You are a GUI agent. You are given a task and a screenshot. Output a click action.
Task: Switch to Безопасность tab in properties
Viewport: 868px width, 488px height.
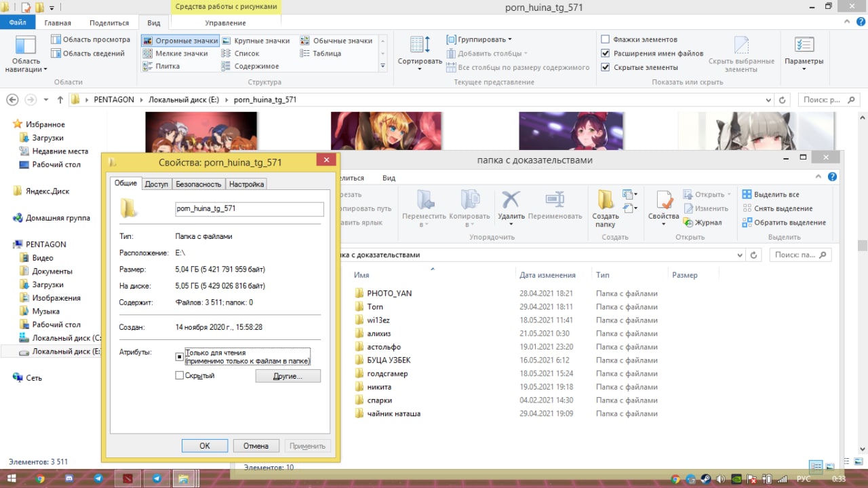[x=198, y=184]
